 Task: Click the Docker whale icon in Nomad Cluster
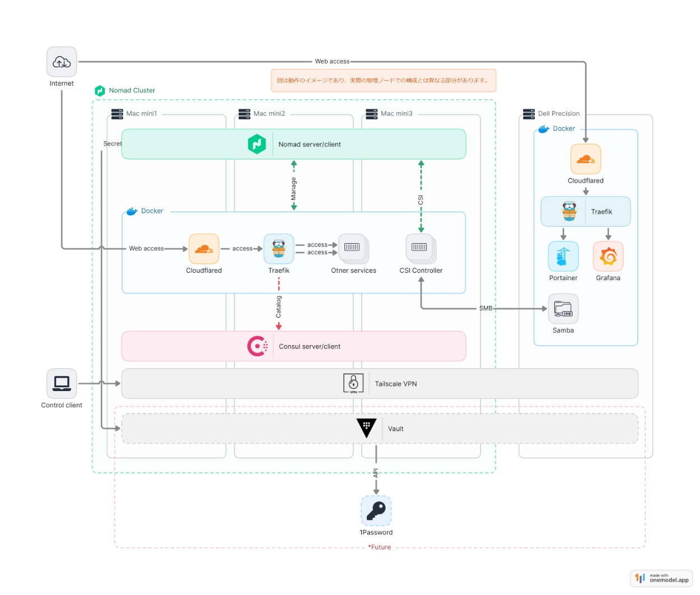pos(132,211)
